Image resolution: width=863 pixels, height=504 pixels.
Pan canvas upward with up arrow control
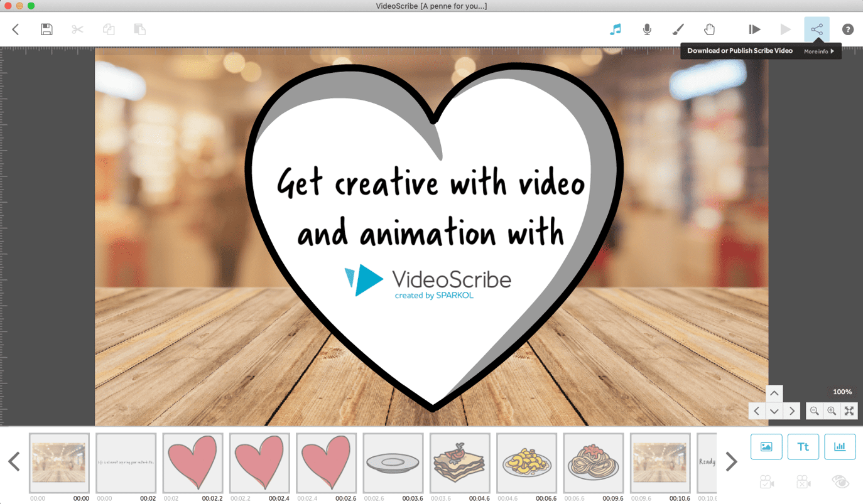tap(774, 394)
